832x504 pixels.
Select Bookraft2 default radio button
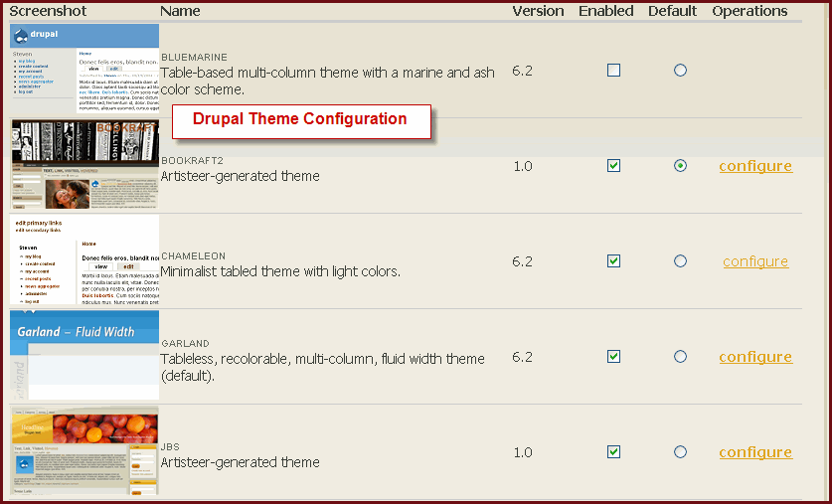click(x=680, y=166)
